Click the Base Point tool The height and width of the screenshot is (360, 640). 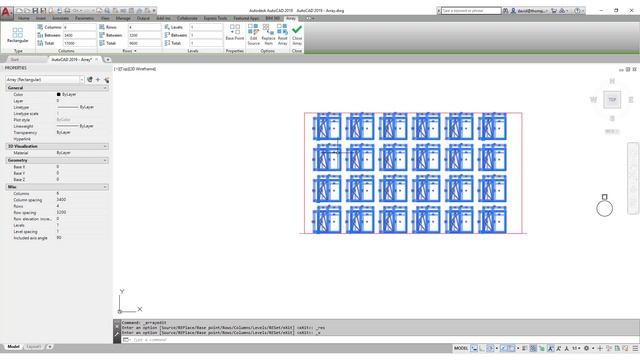click(x=235, y=33)
